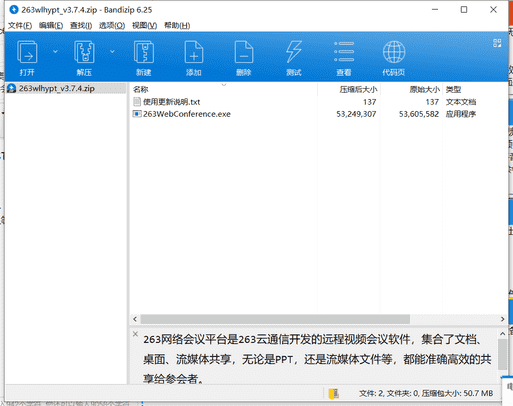Click type cell 应用程序
This screenshot has height=406, width=513.
(x=461, y=114)
